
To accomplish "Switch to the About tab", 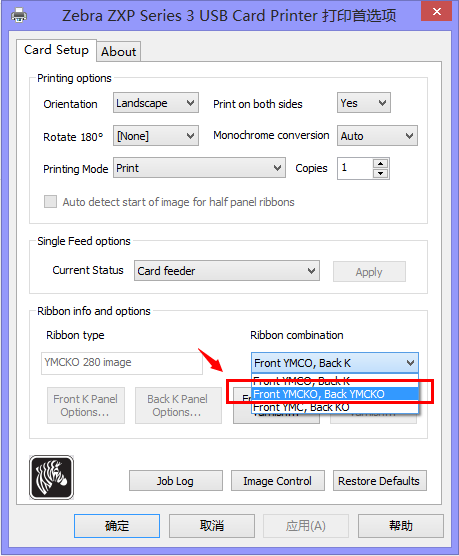I will pos(118,52).
